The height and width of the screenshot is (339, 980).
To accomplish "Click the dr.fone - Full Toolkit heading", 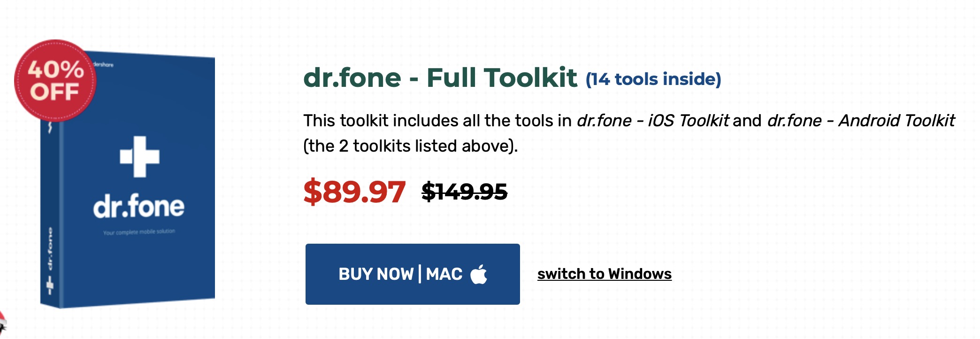I will 440,78.
